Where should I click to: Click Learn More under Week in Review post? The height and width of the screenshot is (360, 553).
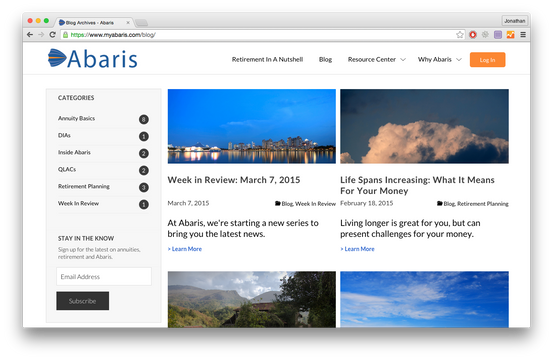tap(185, 249)
